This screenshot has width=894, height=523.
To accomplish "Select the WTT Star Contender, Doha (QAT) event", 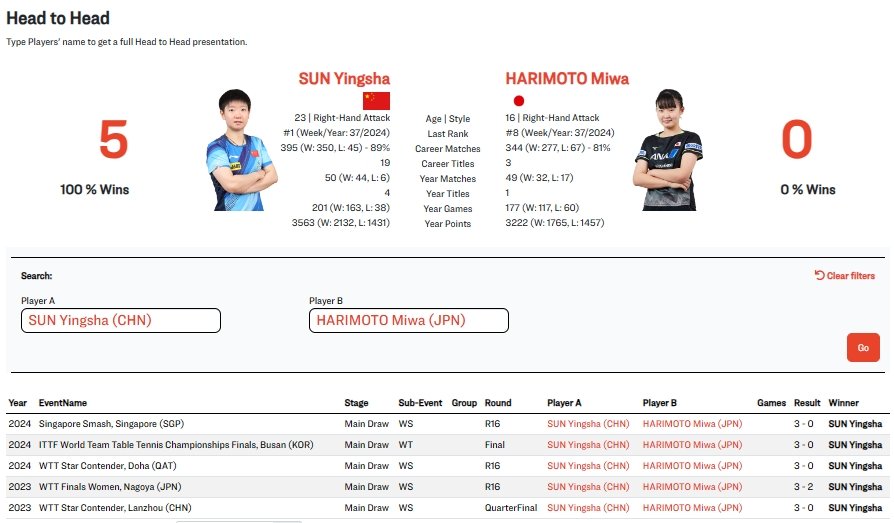I will (x=108, y=466).
